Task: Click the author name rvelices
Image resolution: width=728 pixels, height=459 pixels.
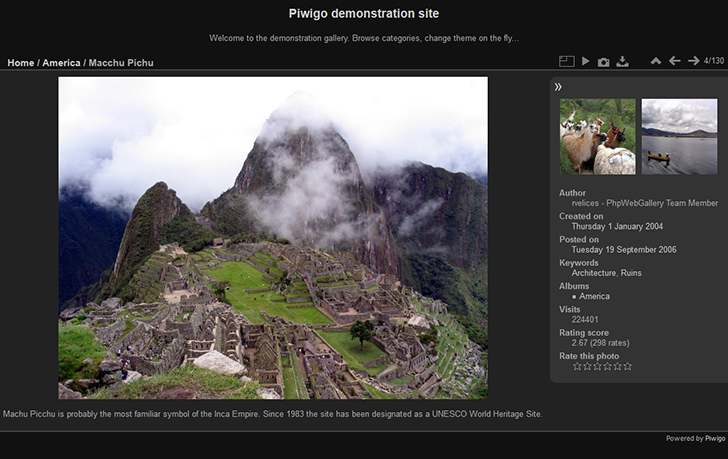Action: point(585,203)
